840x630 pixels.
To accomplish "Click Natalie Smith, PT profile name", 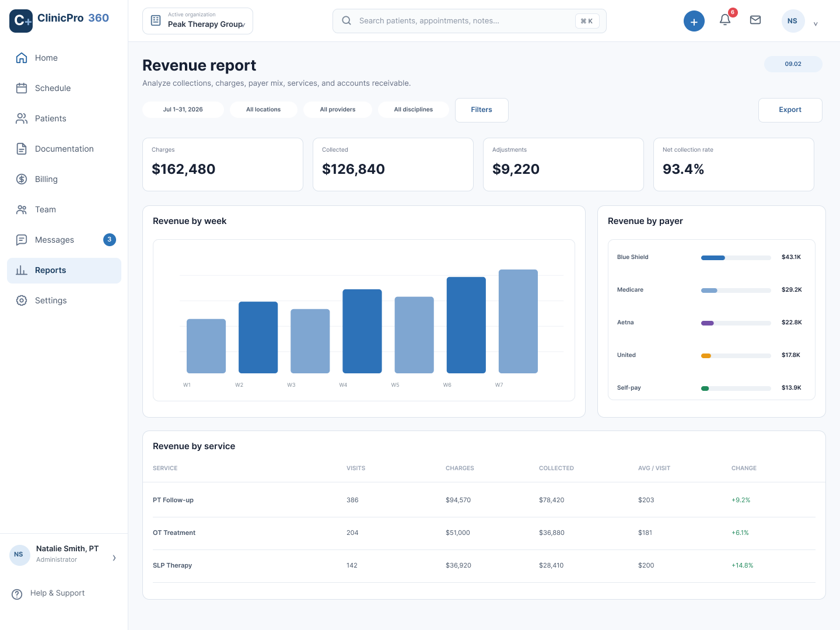I will [67, 548].
